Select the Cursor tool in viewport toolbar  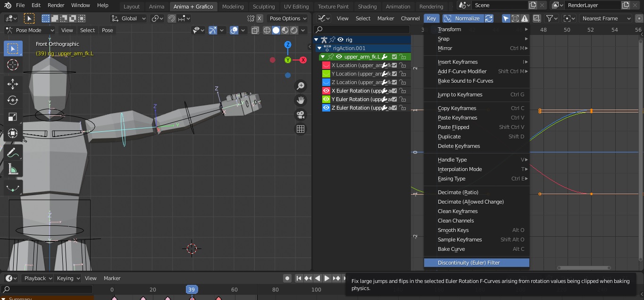coord(13,65)
